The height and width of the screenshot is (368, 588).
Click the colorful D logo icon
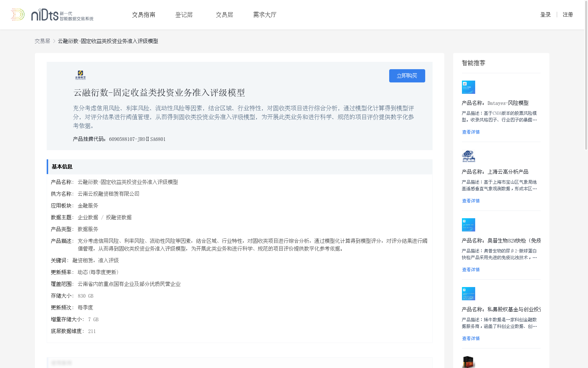[18, 15]
